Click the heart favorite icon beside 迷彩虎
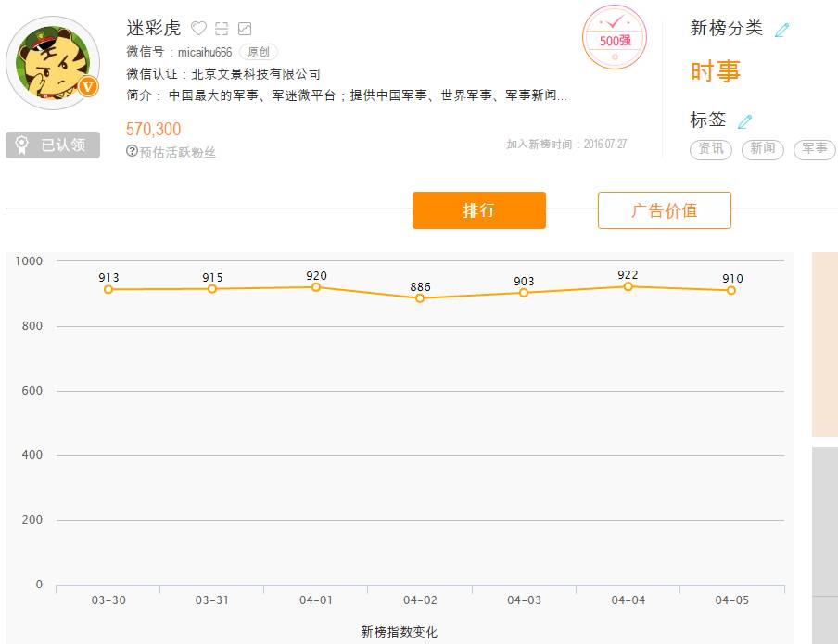The height and width of the screenshot is (644, 838). click(x=198, y=29)
